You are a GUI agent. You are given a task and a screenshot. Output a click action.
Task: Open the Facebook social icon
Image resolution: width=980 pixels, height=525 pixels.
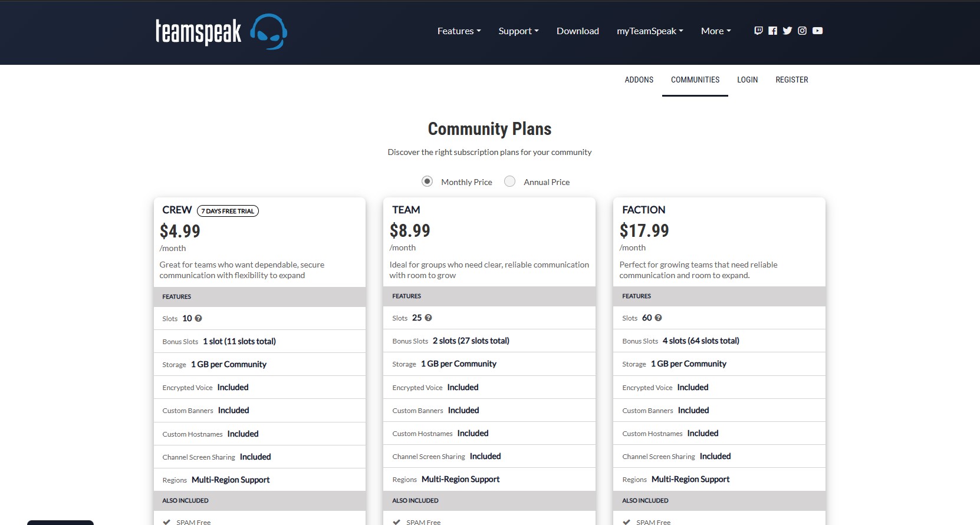click(772, 31)
